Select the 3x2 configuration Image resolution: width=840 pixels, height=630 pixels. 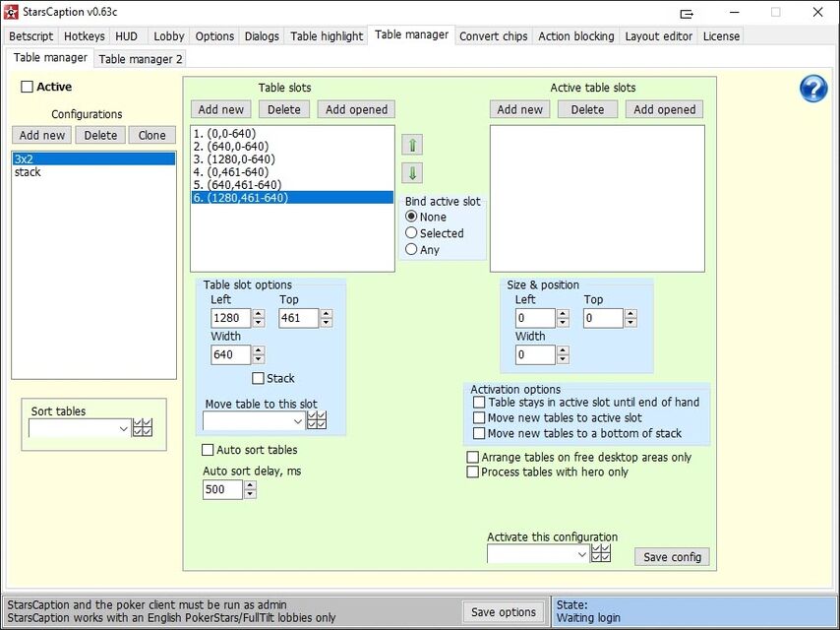[94, 158]
